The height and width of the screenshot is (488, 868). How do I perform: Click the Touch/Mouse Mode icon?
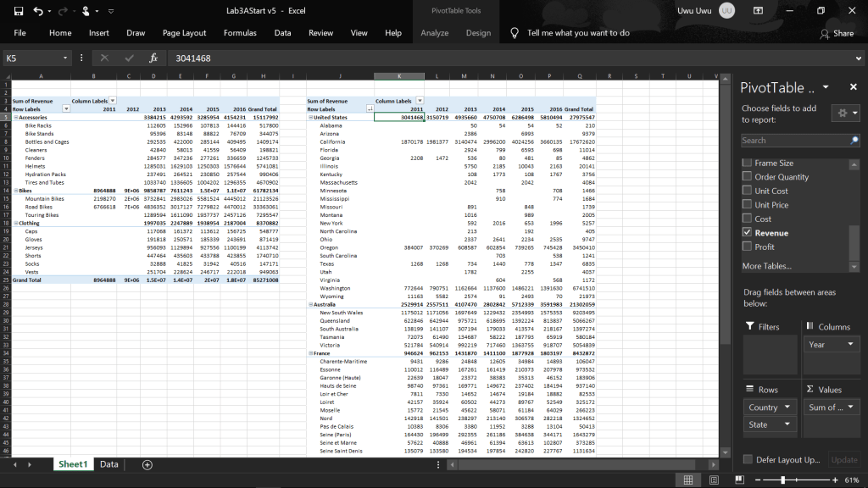(87, 11)
